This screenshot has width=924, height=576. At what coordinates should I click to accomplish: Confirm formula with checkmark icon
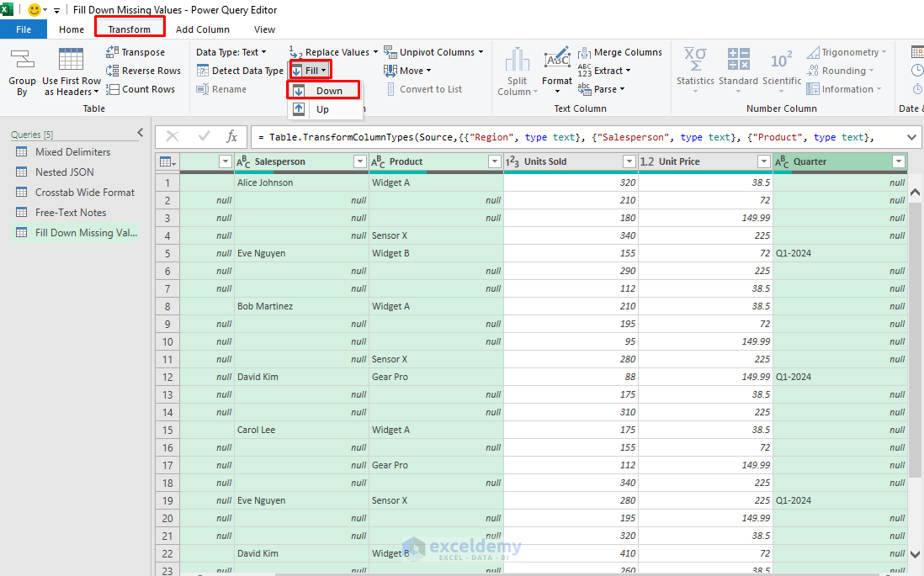(204, 136)
